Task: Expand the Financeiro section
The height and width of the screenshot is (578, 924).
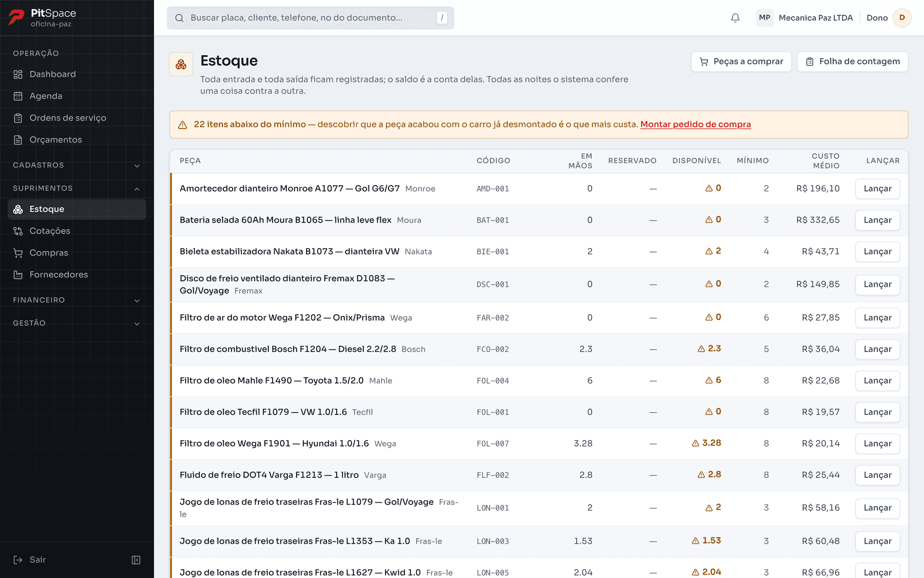Action: click(x=77, y=300)
